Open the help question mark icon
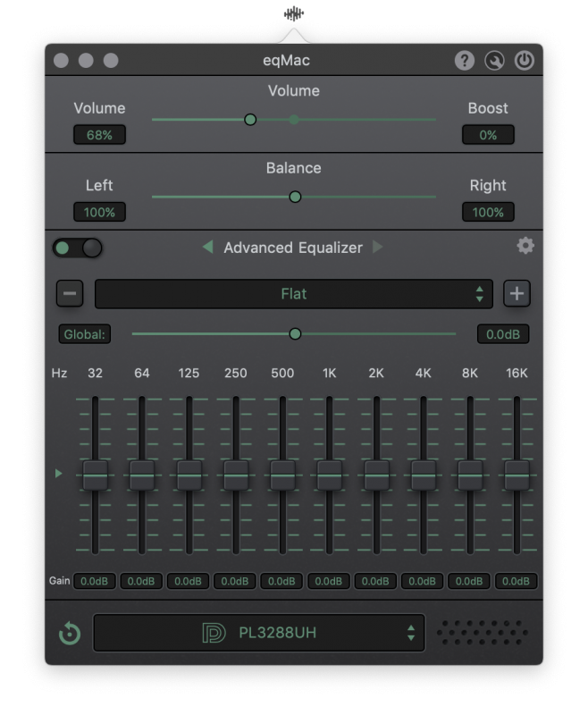Screen dimensions: 588x715 [x=464, y=60]
